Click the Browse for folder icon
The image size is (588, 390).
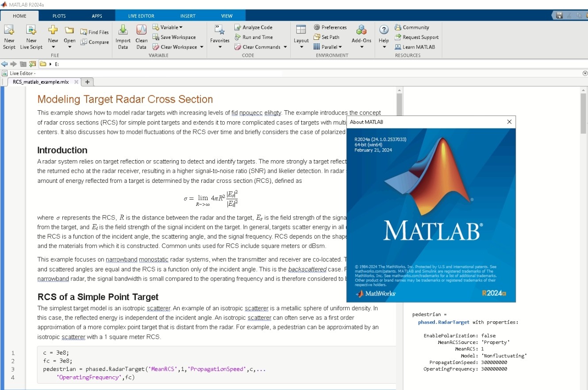[33, 64]
